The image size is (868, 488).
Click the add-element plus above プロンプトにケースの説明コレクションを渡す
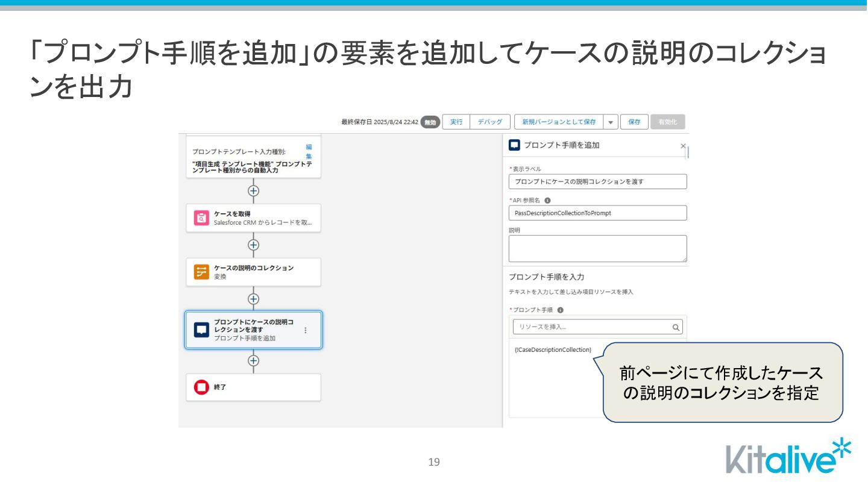(x=253, y=299)
